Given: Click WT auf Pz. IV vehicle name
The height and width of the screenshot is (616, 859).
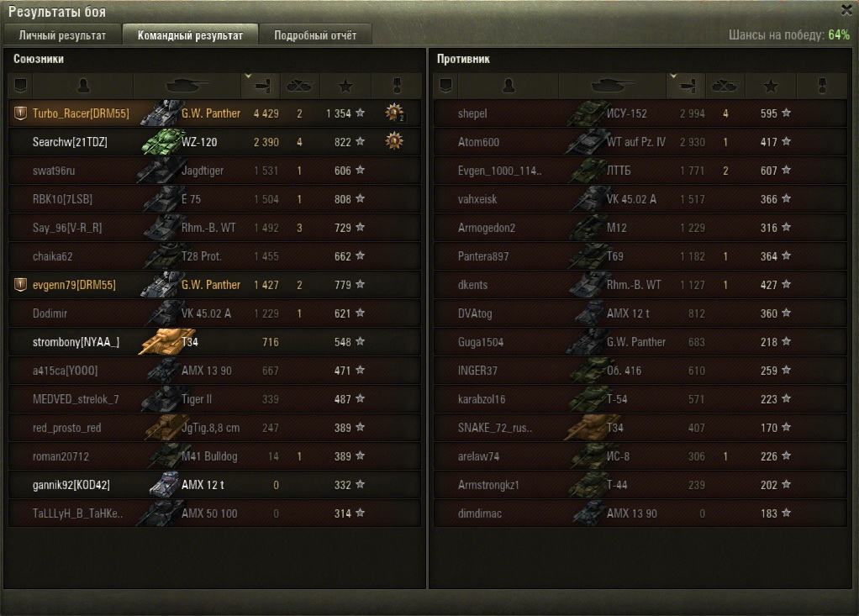Looking at the screenshot, I should 636,142.
